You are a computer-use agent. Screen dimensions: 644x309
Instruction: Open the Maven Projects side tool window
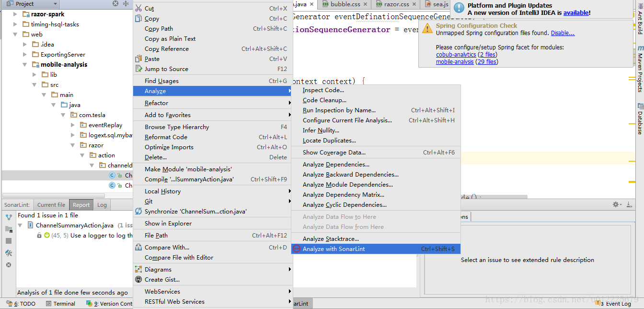click(640, 69)
